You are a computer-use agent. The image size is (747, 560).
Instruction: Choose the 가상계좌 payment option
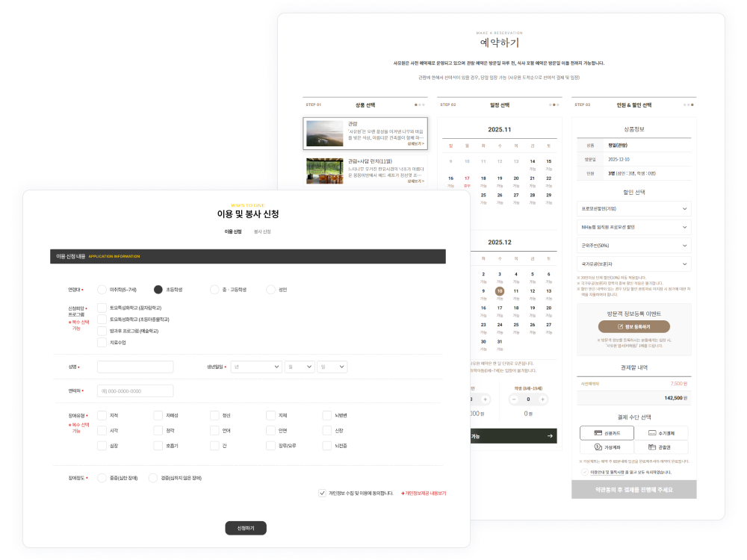(x=608, y=447)
